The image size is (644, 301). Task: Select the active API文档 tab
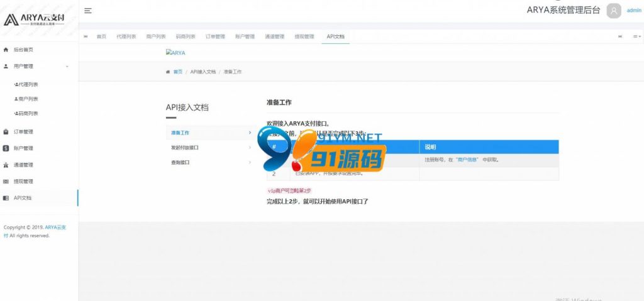[x=336, y=36]
